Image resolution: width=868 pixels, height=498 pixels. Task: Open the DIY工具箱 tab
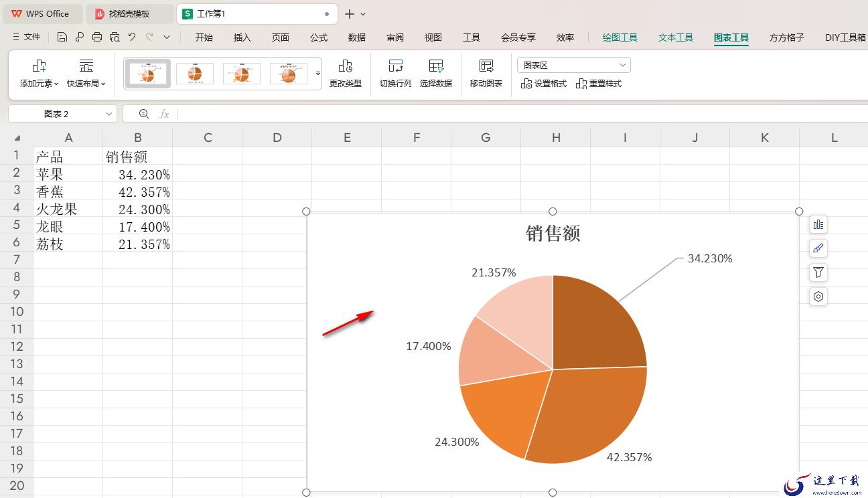[x=845, y=37]
